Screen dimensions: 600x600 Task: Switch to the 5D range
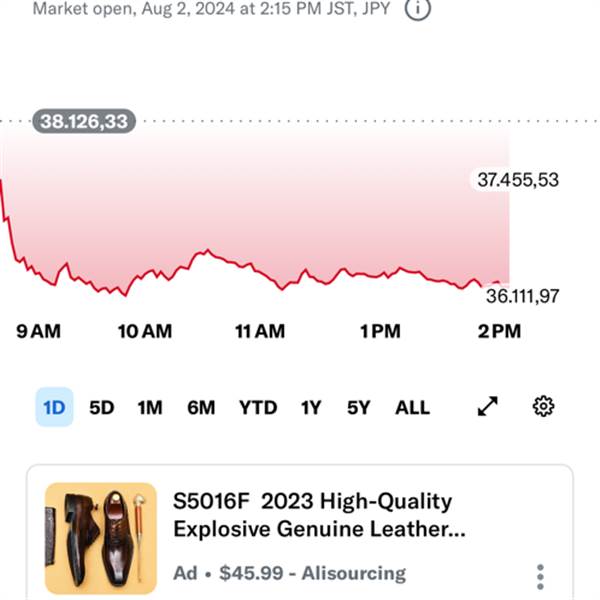point(102,407)
